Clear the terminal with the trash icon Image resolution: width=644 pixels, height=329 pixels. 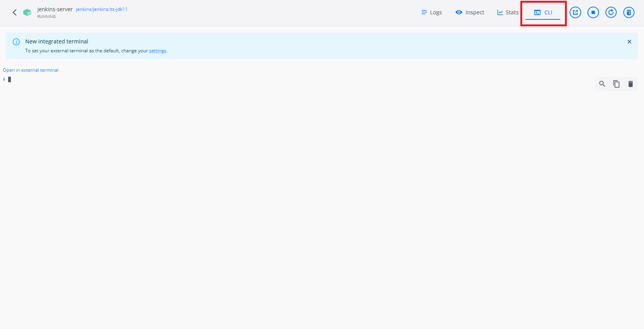click(630, 84)
